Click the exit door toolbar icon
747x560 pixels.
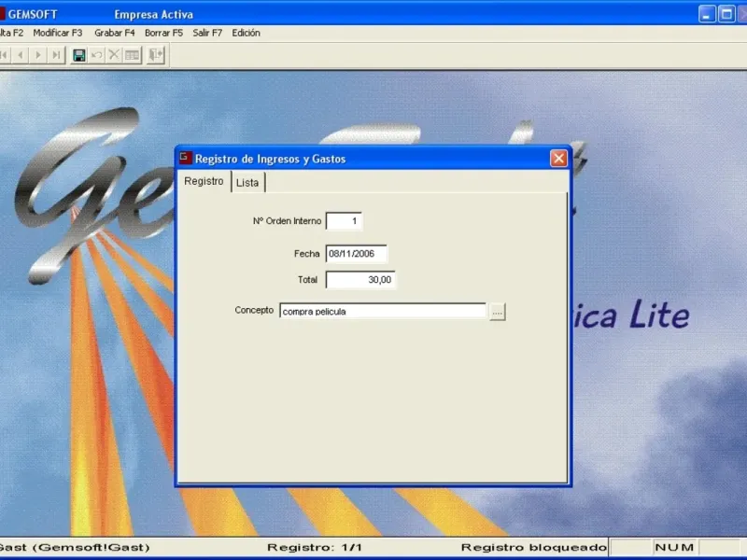tap(155, 55)
